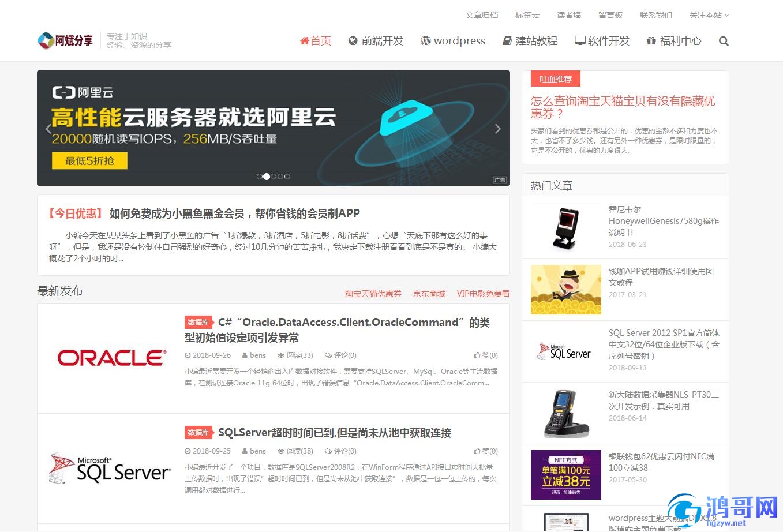This screenshot has height=532, width=783.
Task: Go to previous carousel slide arrow
Action: click(48, 129)
